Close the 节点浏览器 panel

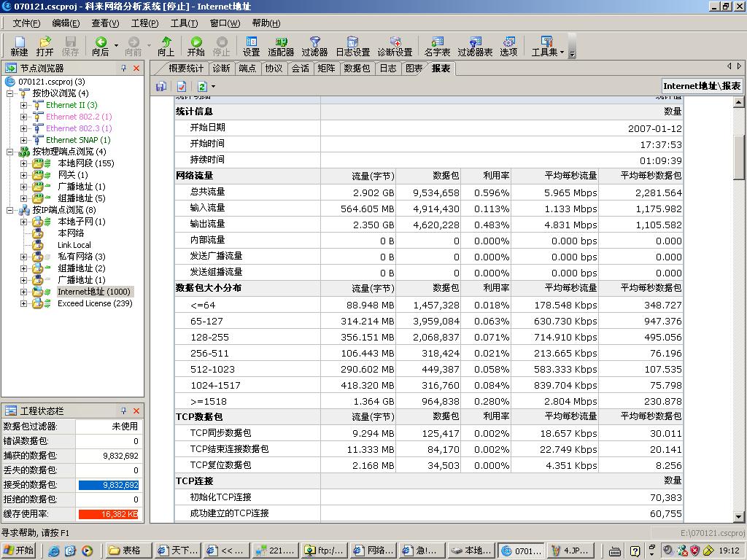(136, 68)
